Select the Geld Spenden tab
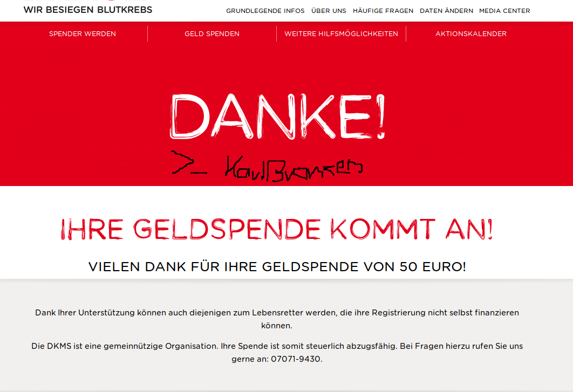The width and height of the screenshot is (573, 392). [212, 33]
